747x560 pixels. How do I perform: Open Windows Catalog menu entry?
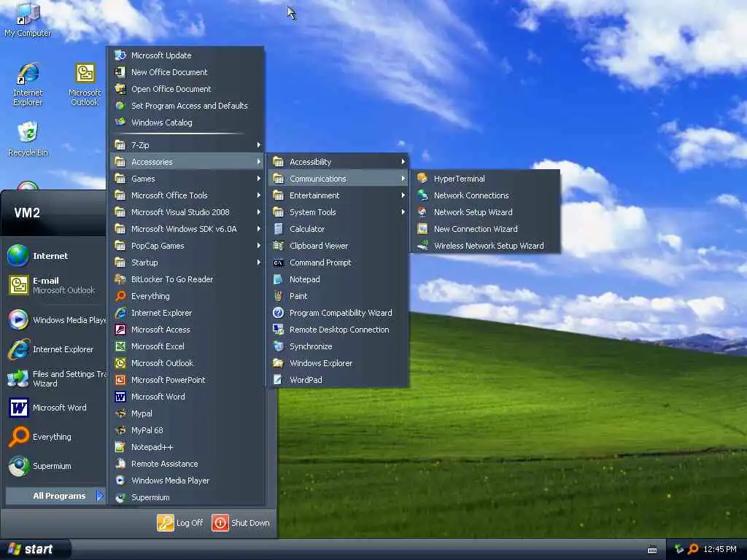click(187, 122)
